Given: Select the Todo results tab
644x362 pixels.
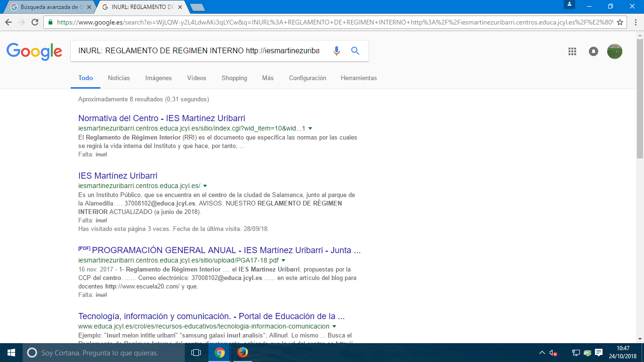Looking at the screenshot, I should click(x=85, y=78).
